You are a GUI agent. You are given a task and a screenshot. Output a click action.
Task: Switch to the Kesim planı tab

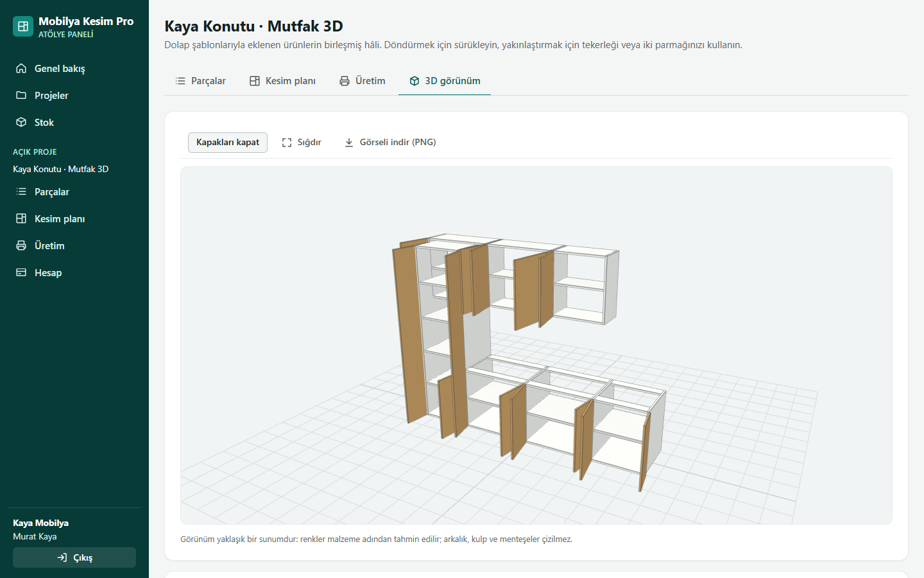pyautogui.click(x=282, y=81)
